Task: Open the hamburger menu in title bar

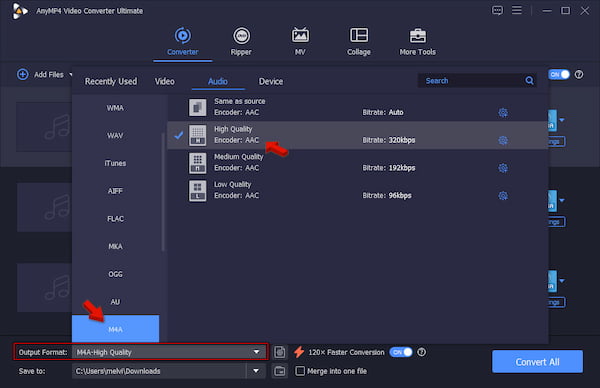Action: point(517,10)
